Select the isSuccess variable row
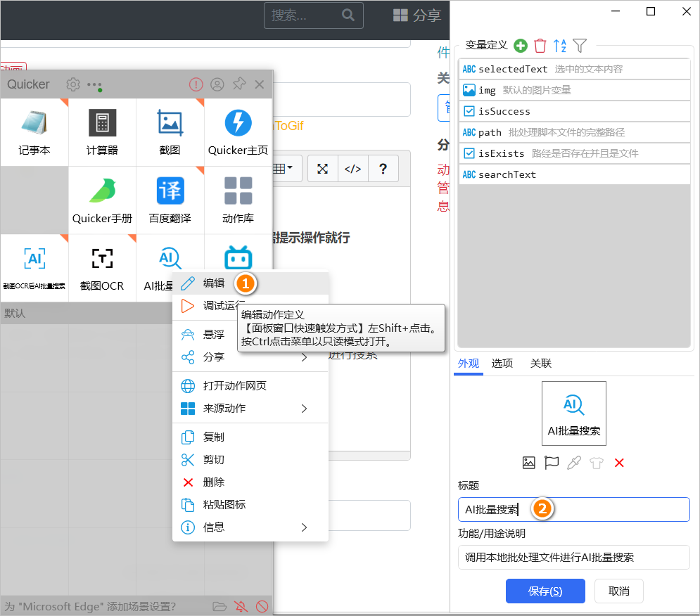The image size is (700, 616). pos(574,111)
